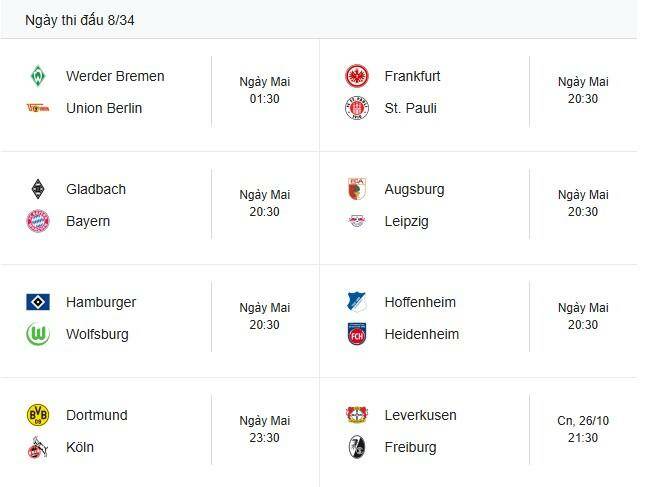
Task: Click the Eintracht Frankfurt eagle crest
Action: coord(357,76)
